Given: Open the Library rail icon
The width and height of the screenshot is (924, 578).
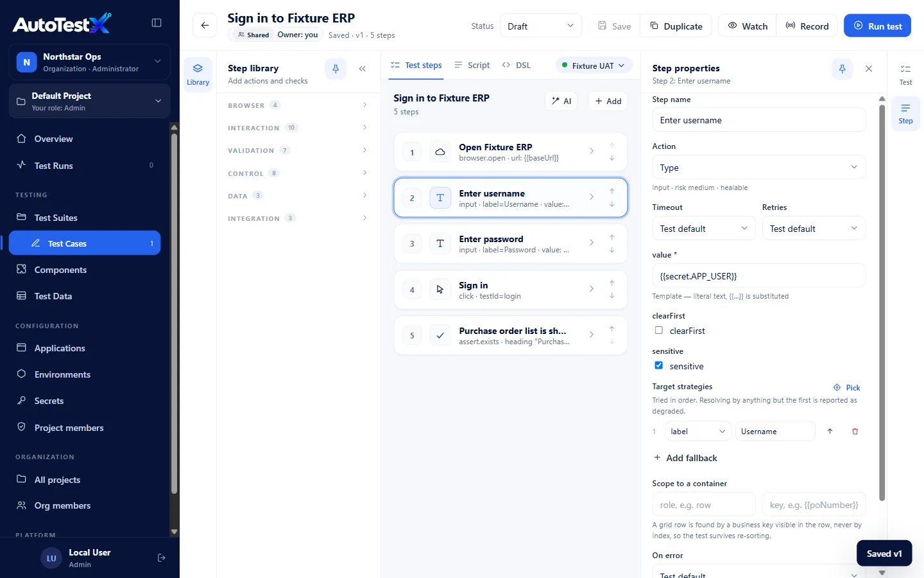Looking at the screenshot, I should 198,74.
